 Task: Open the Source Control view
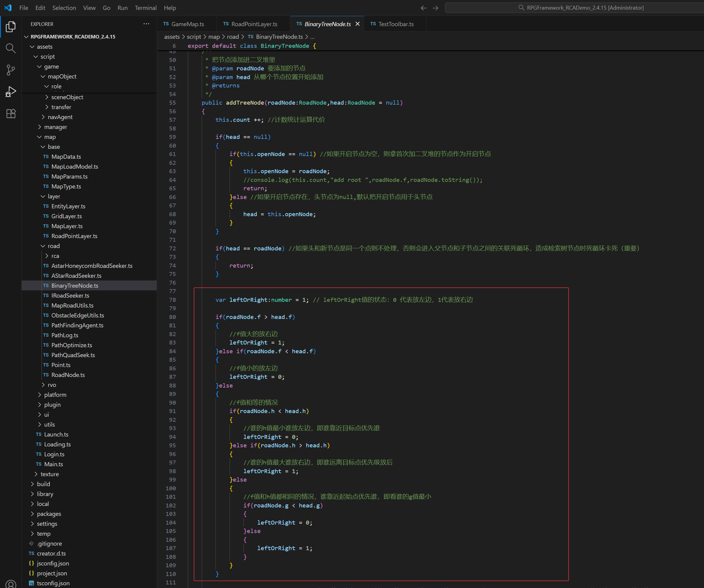click(11, 70)
